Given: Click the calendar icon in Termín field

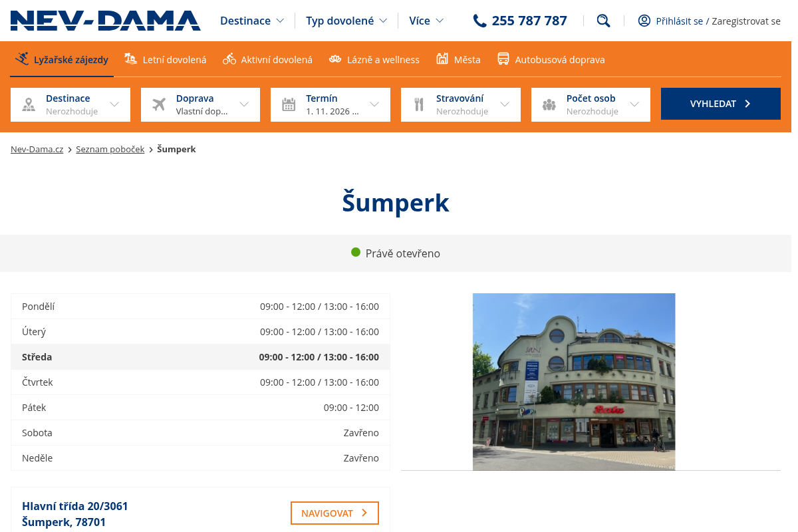Looking at the screenshot, I should pyautogui.click(x=289, y=104).
